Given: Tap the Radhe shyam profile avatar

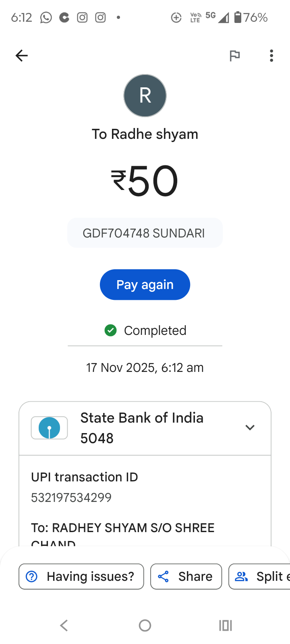Looking at the screenshot, I should 145,96.
